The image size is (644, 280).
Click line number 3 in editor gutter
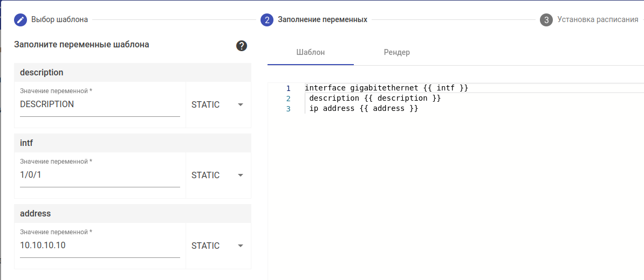pyautogui.click(x=288, y=109)
